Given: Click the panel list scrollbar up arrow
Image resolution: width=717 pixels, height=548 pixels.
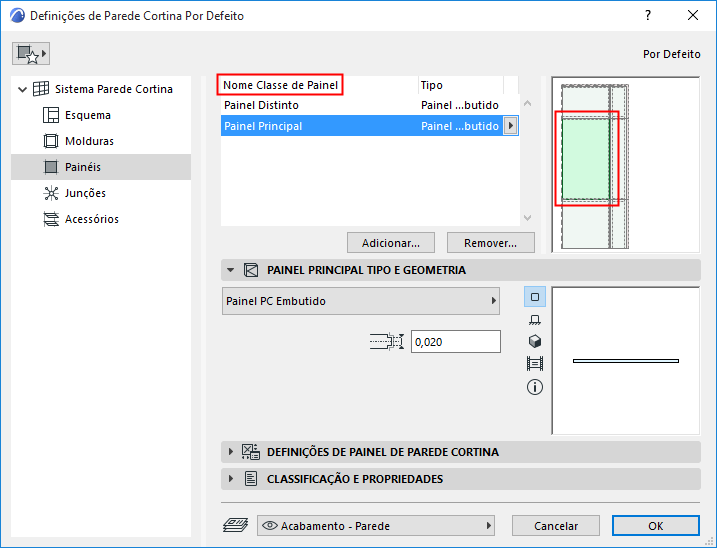Looking at the screenshot, I should click(x=527, y=104).
